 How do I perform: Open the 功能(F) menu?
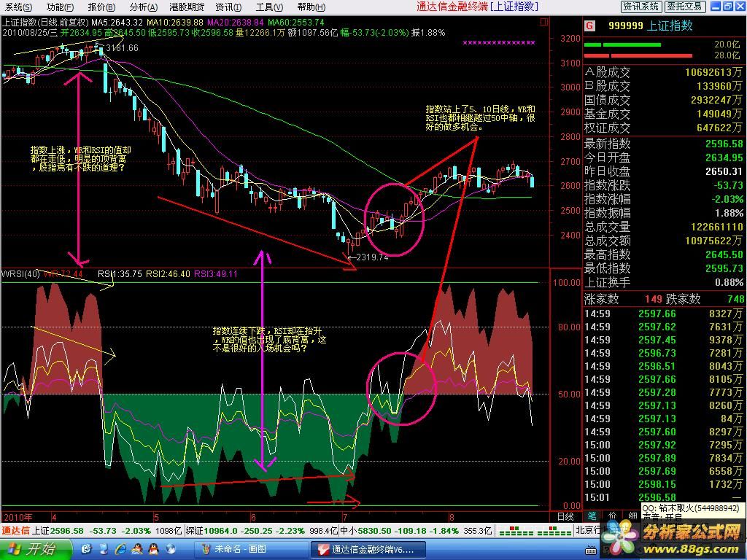[60, 7]
